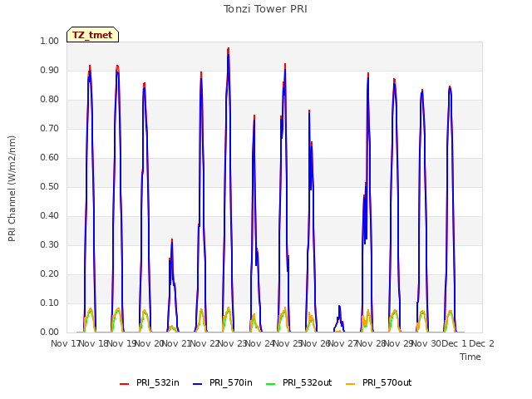Select the PRI_532out legend label
Viewport: 532px width, 399px height.
(x=308, y=382)
